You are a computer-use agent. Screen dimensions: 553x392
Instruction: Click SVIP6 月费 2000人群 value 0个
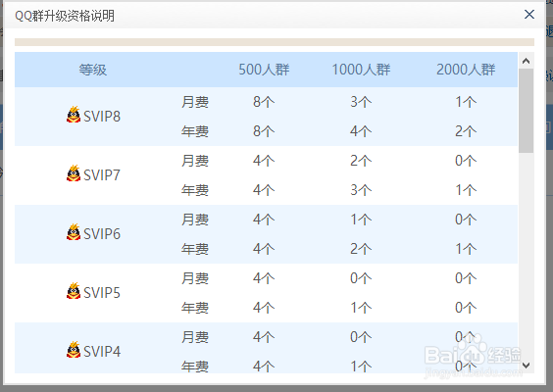pyautogui.click(x=466, y=220)
